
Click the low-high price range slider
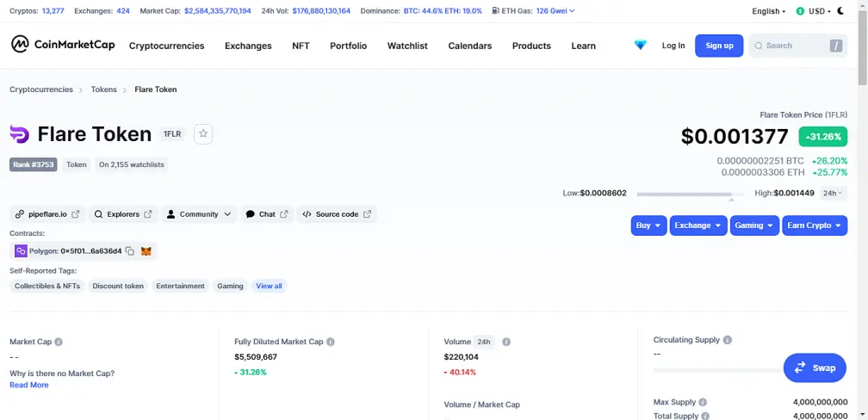pyautogui.click(x=691, y=195)
